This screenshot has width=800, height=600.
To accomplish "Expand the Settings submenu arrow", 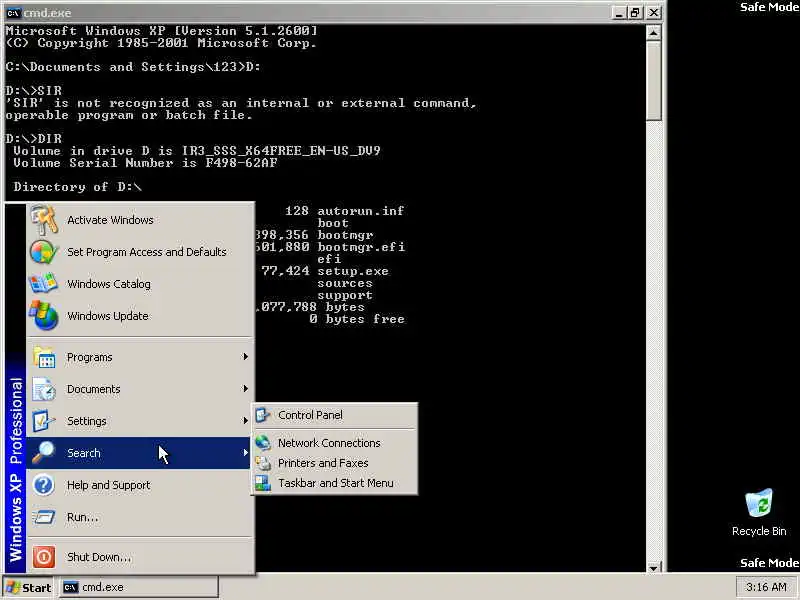I will (x=245, y=421).
